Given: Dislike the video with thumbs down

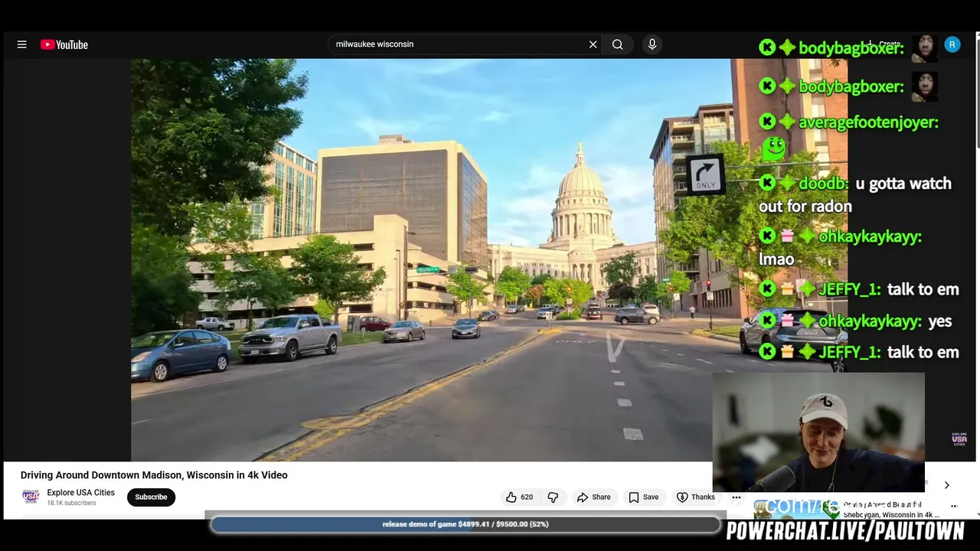Looking at the screenshot, I should (x=553, y=497).
